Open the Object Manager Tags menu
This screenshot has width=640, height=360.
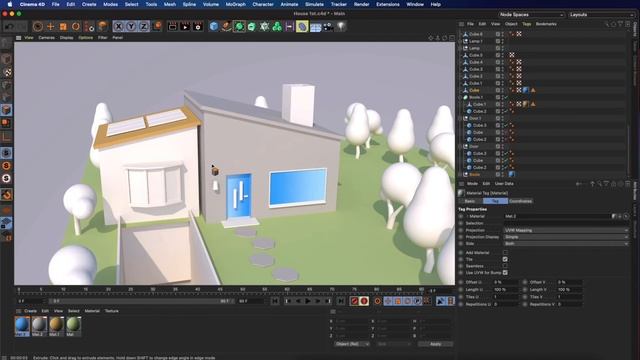tap(527, 24)
